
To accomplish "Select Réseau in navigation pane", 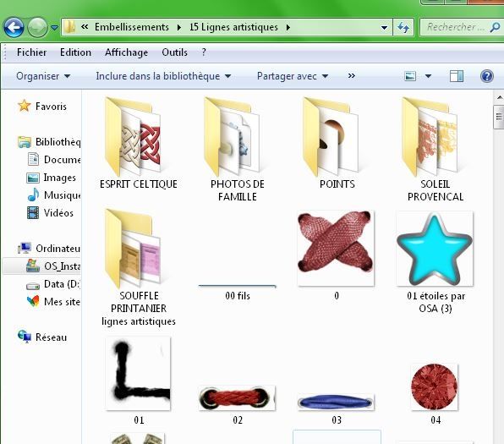I will point(43,337).
